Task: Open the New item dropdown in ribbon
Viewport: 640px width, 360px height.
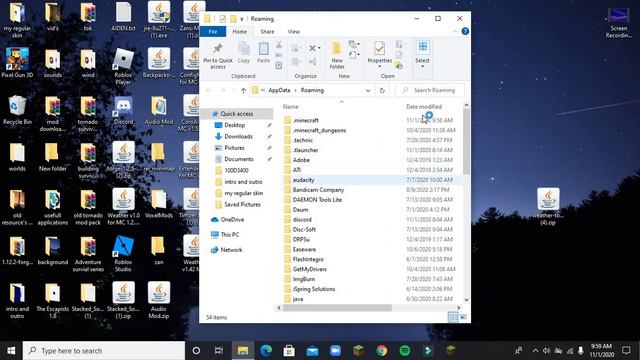Action: click(354, 44)
